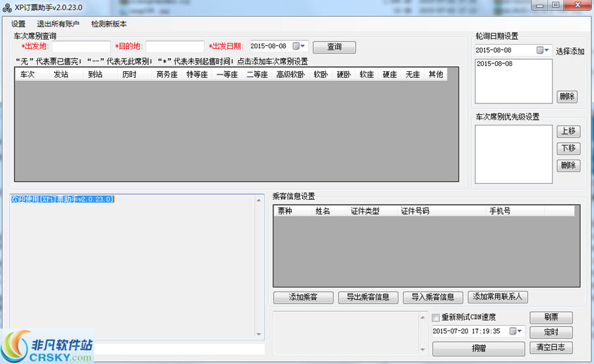The image size is (594, 364).
Task: Click the 硬卧 column header
Action: (x=344, y=74)
